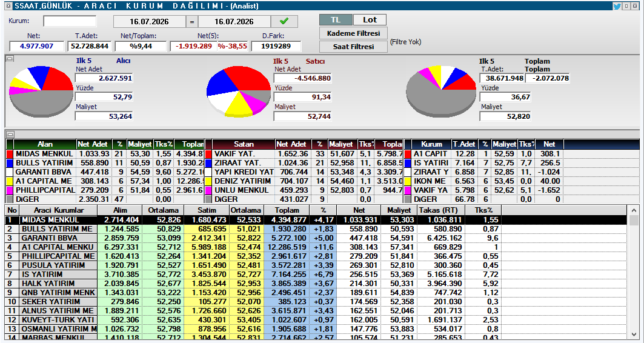Select the Net value box 4.977.907

click(x=37, y=46)
